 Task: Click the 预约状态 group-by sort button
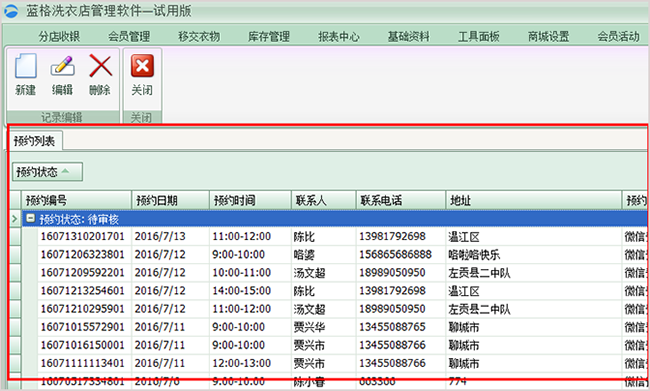[x=47, y=172]
